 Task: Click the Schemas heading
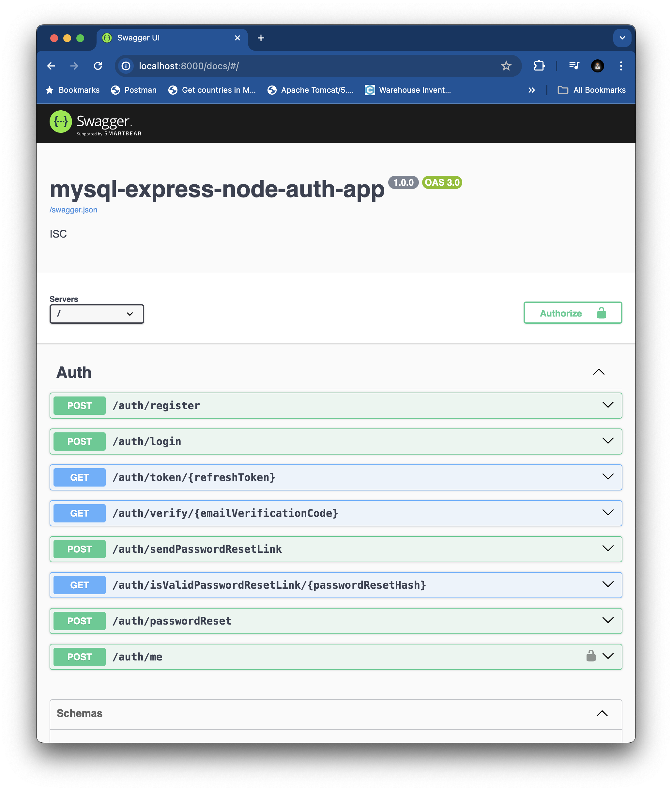pyautogui.click(x=80, y=713)
